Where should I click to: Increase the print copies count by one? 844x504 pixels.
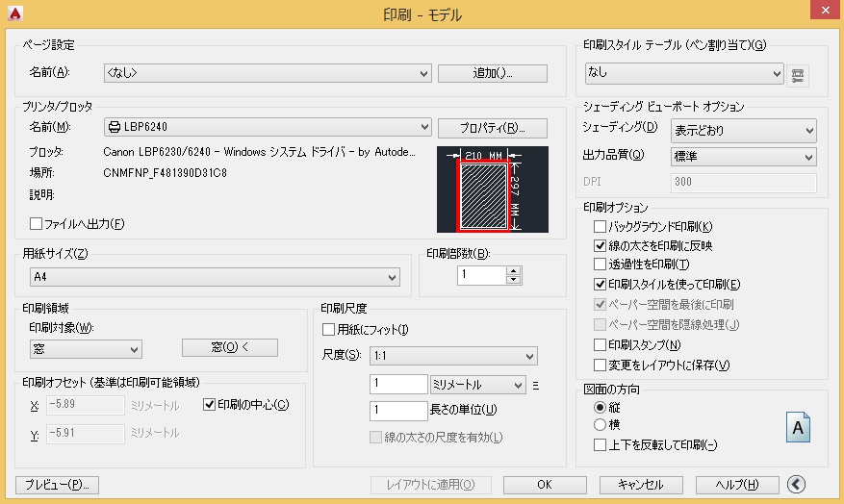click(513, 270)
